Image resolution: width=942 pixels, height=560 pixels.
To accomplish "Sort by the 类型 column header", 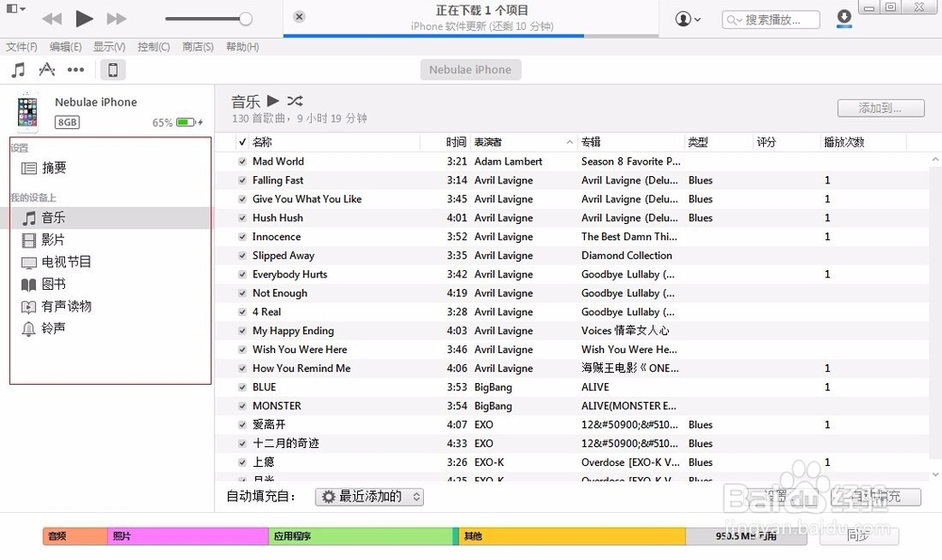I will 698,142.
